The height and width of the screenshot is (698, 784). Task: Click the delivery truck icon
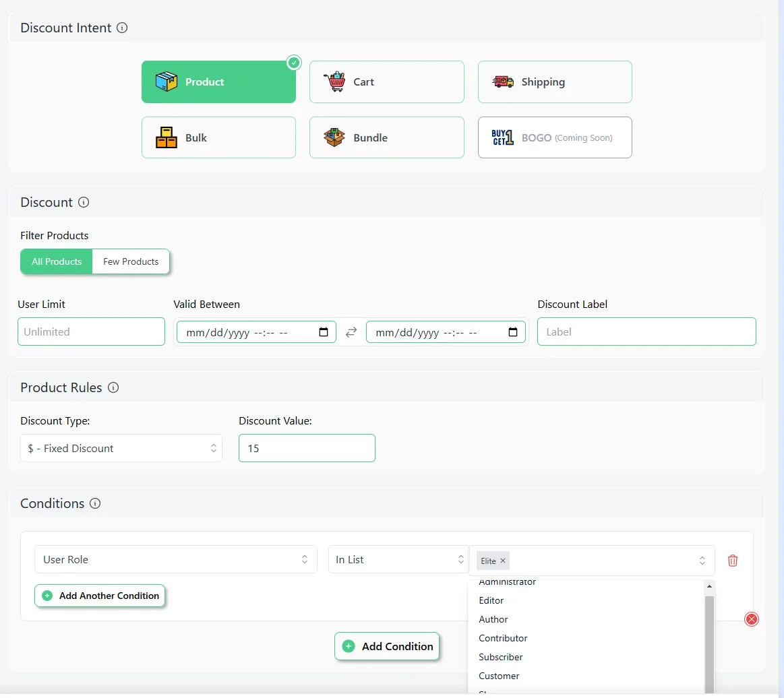pyautogui.click(x=503, y=82)
